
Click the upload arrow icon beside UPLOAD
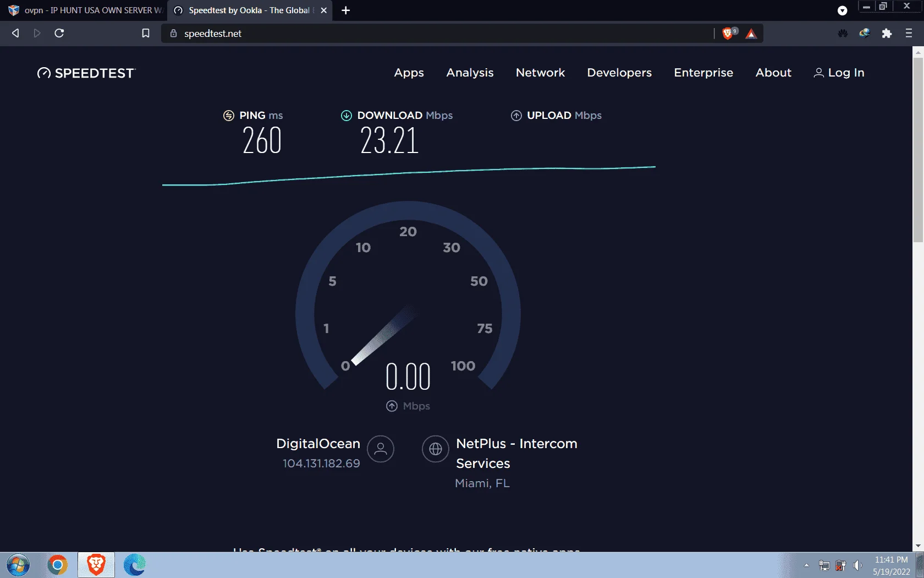[x=516, y=116]
